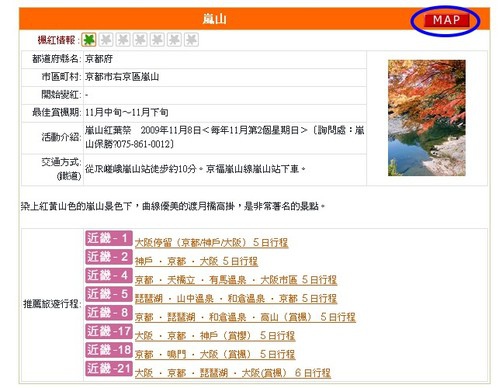Open 大阪・京都・琵琶湖・大阪(賞楓) 6日行程 link

[x=233, y=373]
